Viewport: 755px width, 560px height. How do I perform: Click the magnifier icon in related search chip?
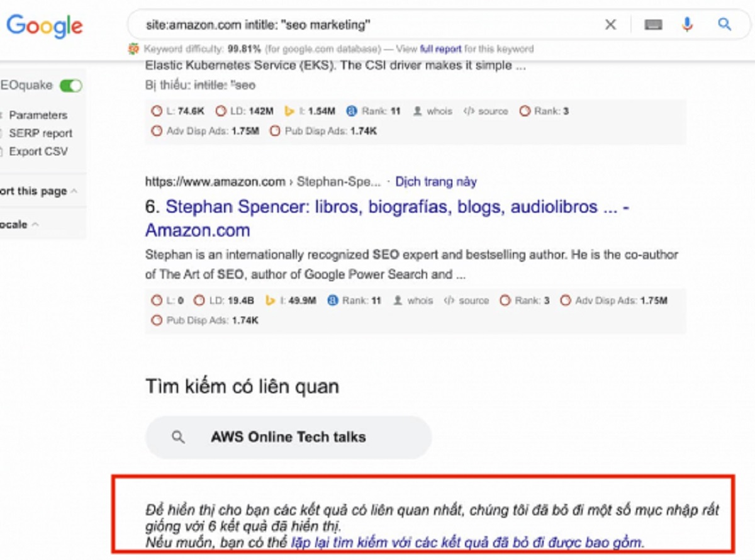[x=178, y=437]
